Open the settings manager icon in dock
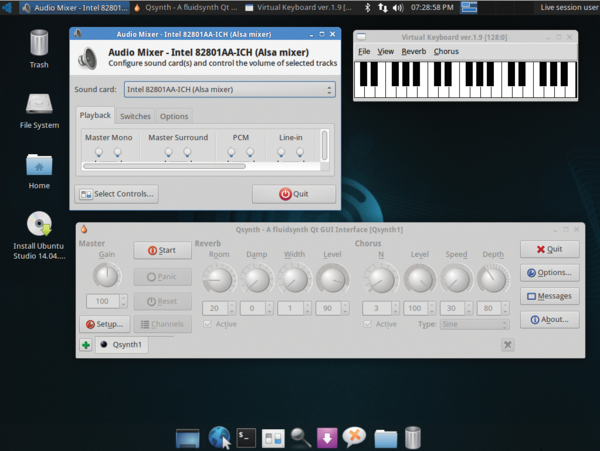The height and width of the screenshot is (451, 600). click(x=273, y=438)
